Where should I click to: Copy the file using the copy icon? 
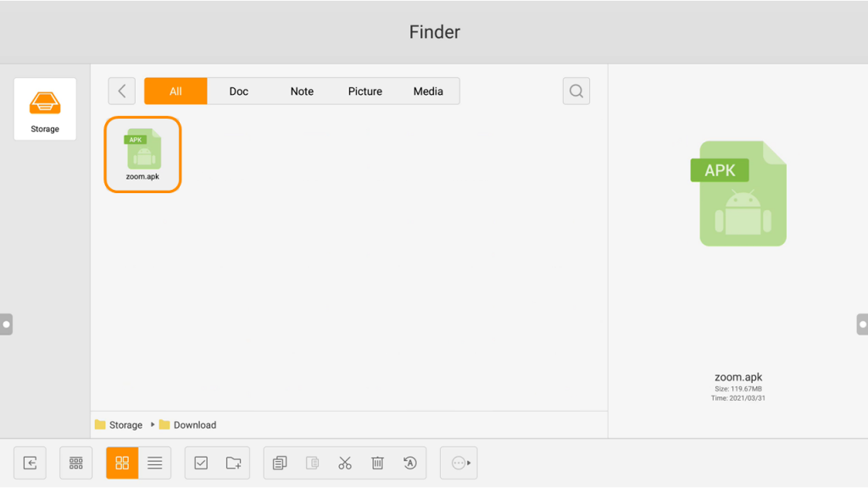pyautogui.click(x=279, y=463)
